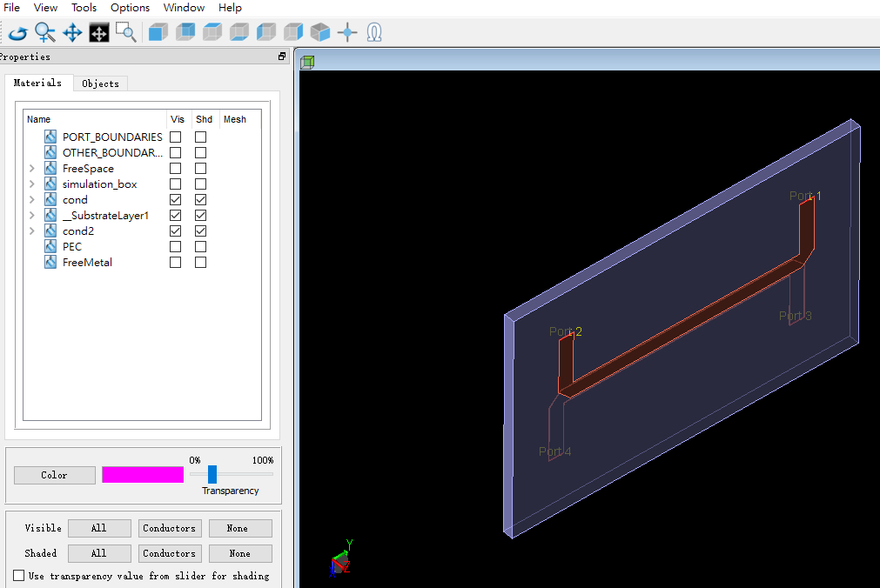Expand the cond2 material node

[32, 231]
